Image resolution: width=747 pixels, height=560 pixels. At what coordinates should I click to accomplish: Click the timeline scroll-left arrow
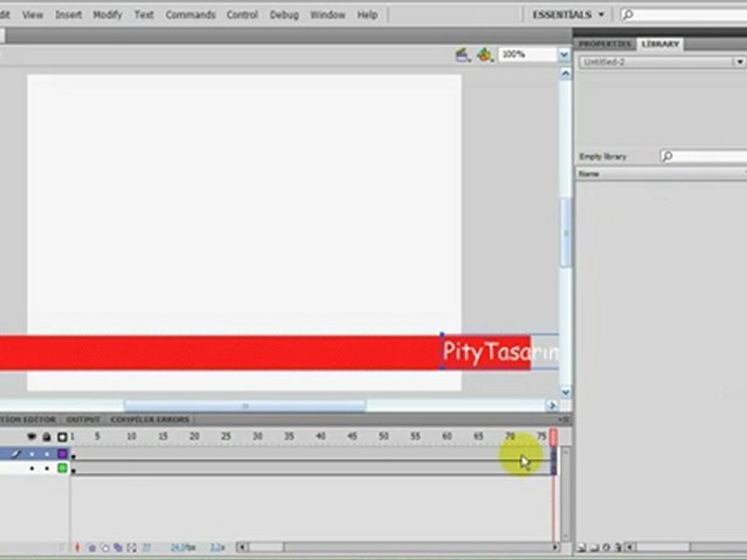click(242, 547)
